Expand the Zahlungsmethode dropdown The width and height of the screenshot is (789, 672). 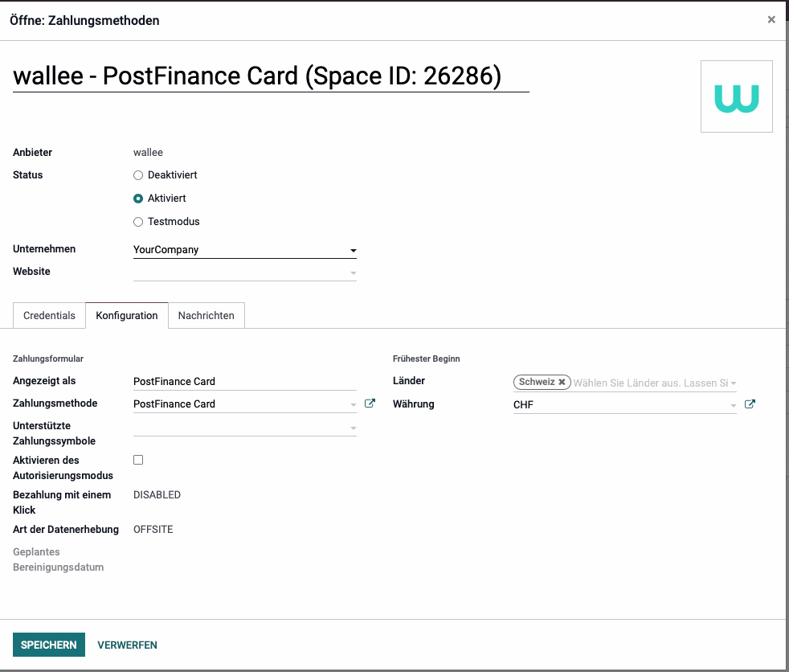pyautogui.click(x=354, y=404)
